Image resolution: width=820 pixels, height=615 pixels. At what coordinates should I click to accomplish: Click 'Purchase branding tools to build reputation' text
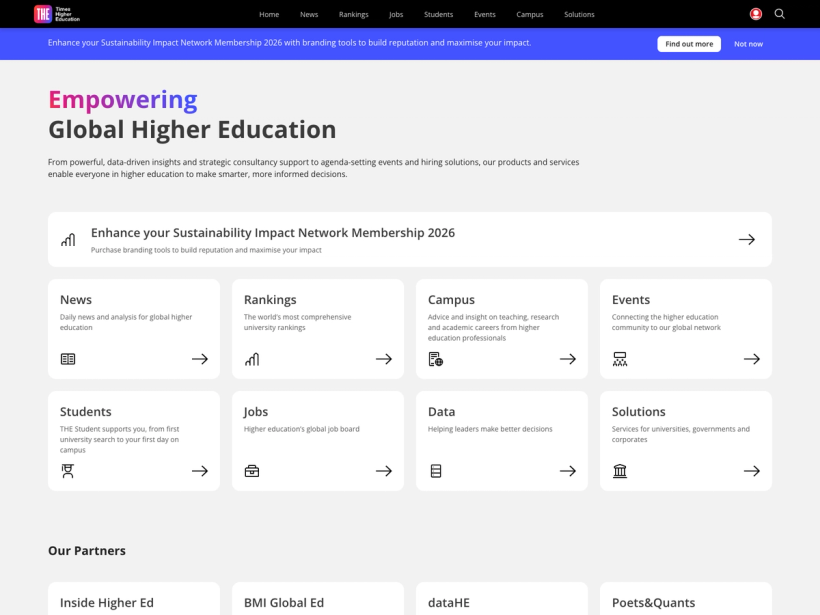[x=206, y=250]
